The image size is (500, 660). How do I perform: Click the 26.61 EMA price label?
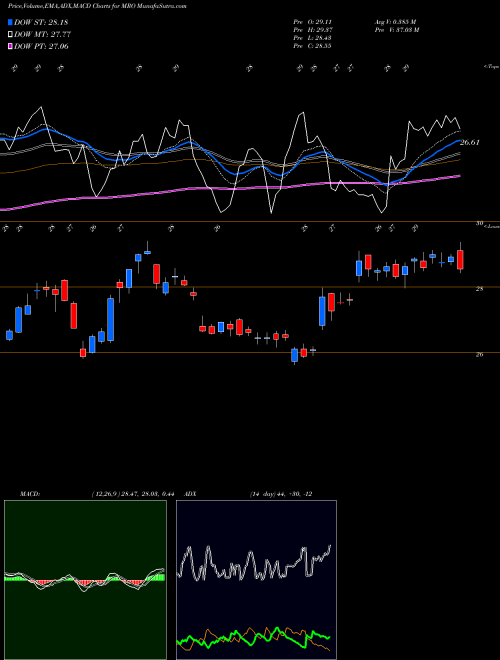(x=470, y=143)
